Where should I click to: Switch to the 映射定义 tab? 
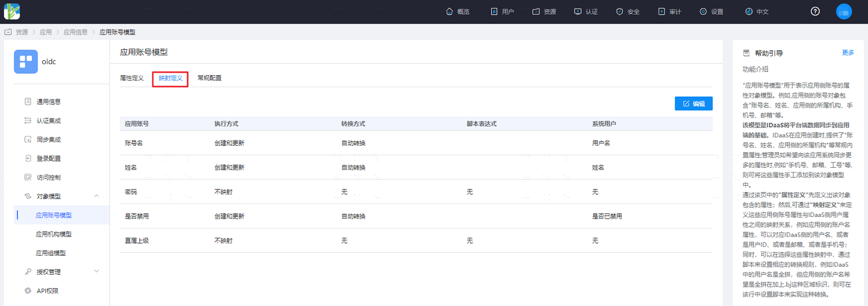point(170,78)
